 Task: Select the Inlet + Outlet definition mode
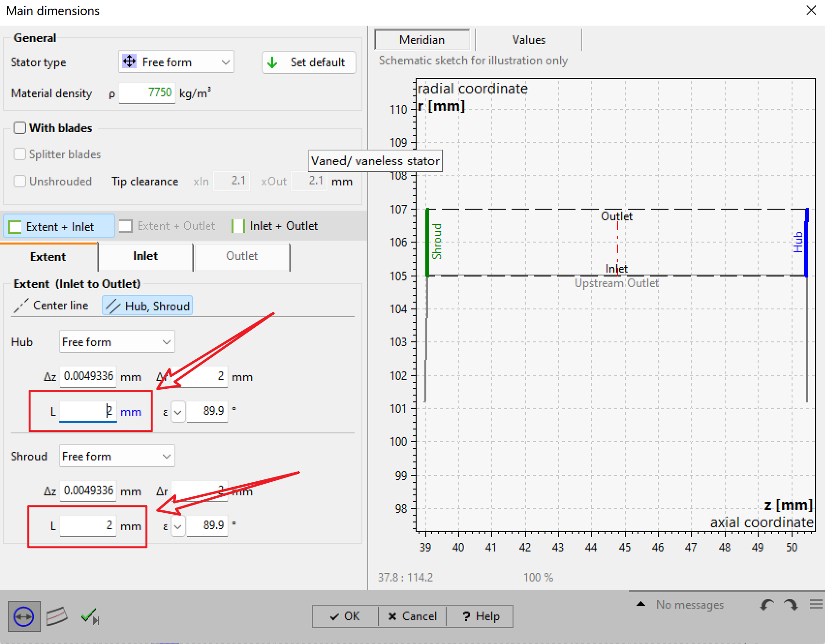point(275,226)
